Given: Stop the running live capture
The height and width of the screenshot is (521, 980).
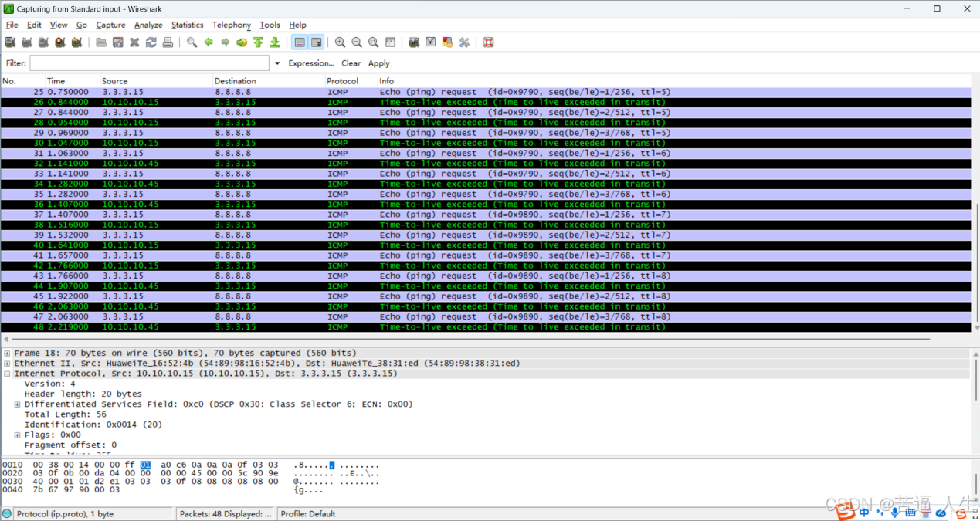Looking at the screenshot, I should pyautogui.click(x=59, y=42).
